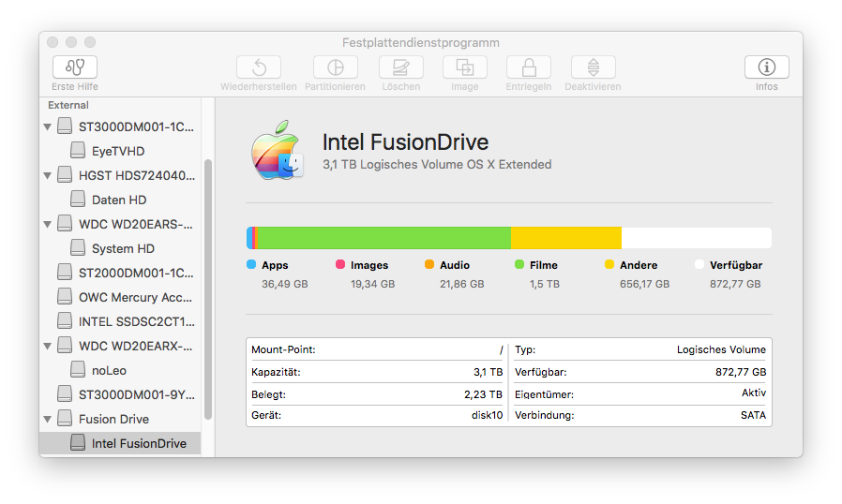Screen dimensions: 842x504
Task: Run Erste Hilfe on the volume
Action: pos(75,67)
